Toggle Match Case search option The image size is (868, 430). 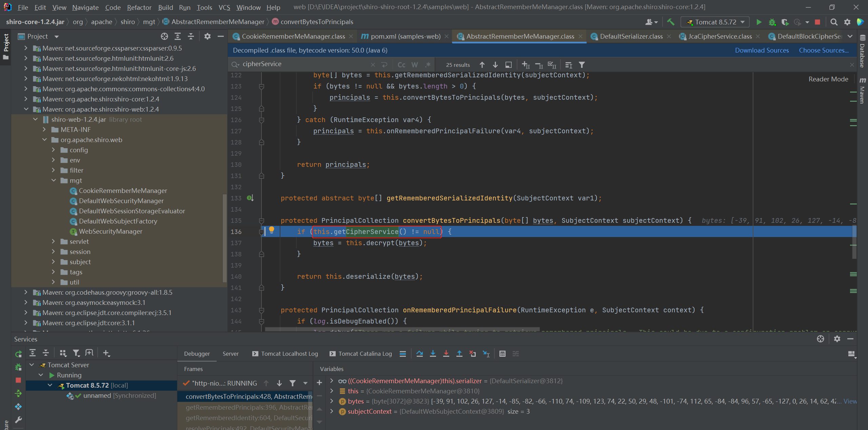pyautogui.click(x=401, y=65)
